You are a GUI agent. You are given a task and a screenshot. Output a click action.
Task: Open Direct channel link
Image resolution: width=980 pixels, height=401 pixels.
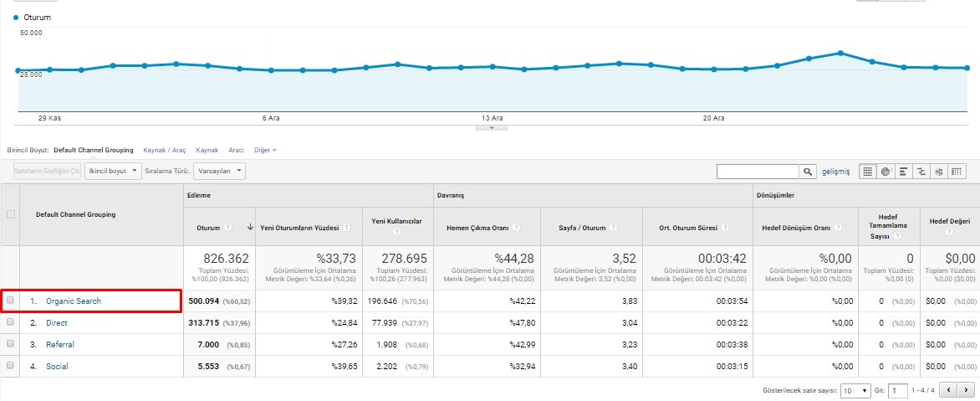click(x=57, y=323)
